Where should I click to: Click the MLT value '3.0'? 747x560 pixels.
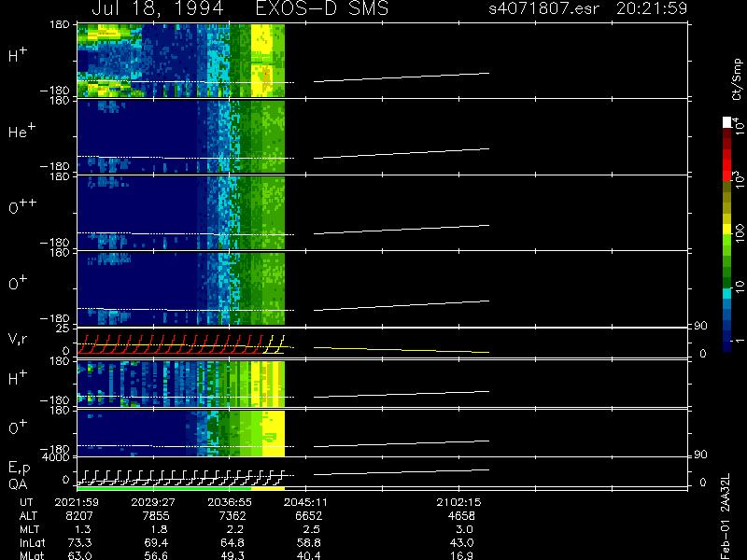pyautogui.click(x=464, y=529)
